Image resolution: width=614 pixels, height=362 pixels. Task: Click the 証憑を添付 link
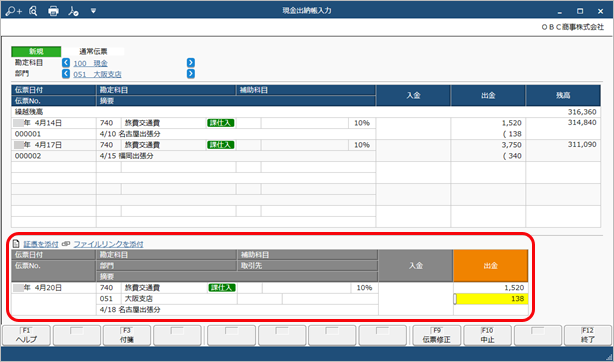[x=41, y=244]
